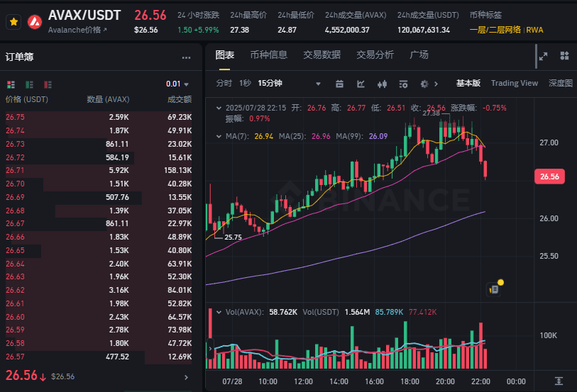Open the 0.01 price precision dropdown

177,84
